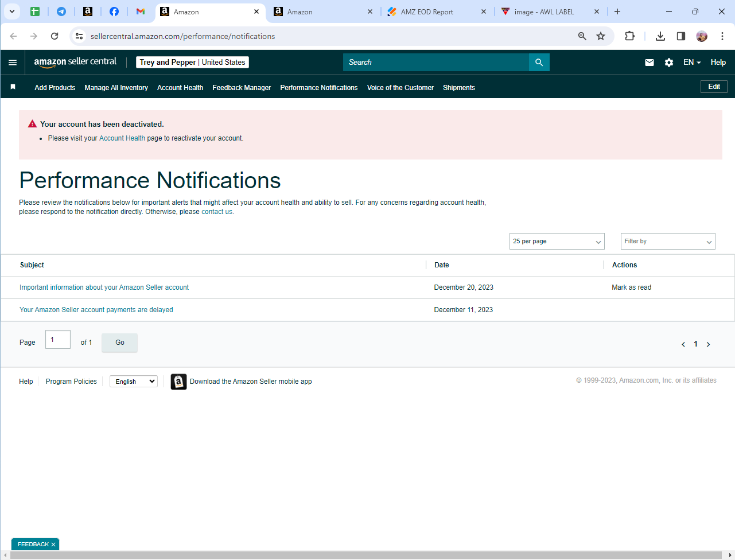Screen dimensions: 735x560
Task: Switch to the Gmail pinned tab
Action: pos(141,11)
